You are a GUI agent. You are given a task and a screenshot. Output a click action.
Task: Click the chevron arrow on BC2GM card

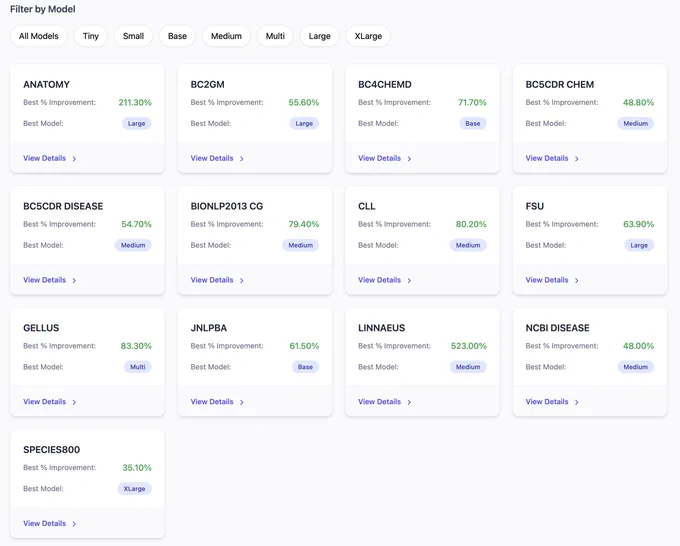(x=242, y=159)
